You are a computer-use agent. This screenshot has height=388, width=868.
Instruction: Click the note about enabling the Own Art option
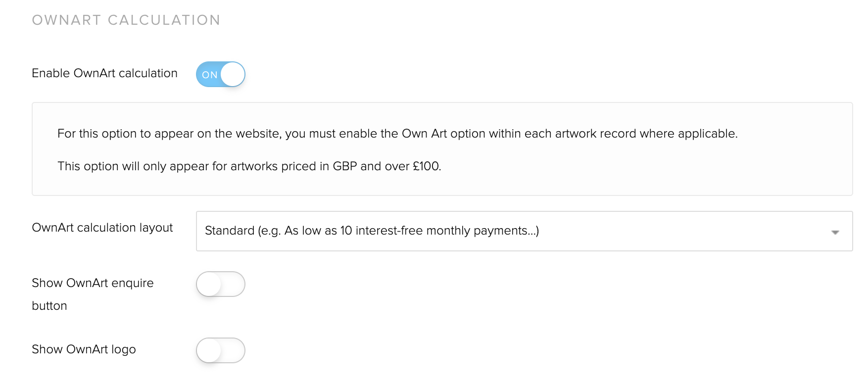pyautogui.click(x=397, y=134)
